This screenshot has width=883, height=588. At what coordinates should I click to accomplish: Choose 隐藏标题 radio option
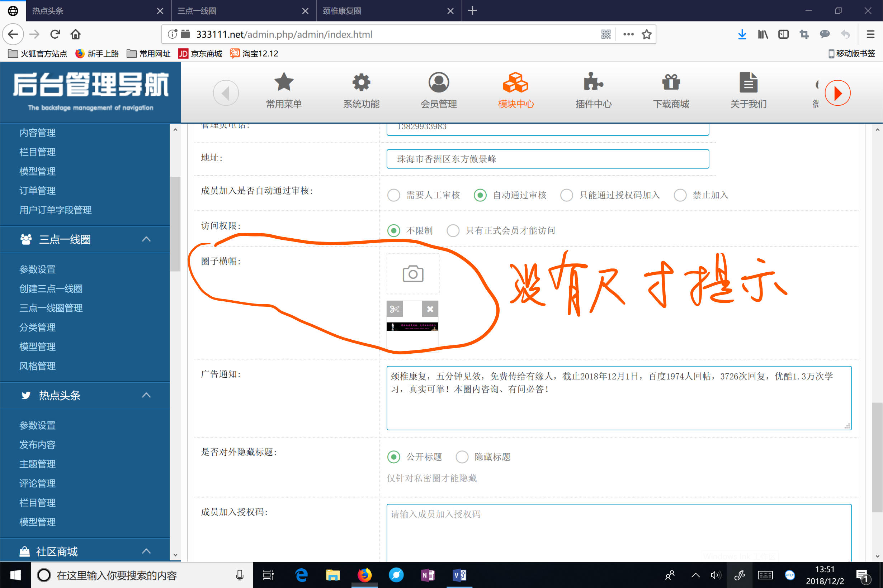coord(462,457)
